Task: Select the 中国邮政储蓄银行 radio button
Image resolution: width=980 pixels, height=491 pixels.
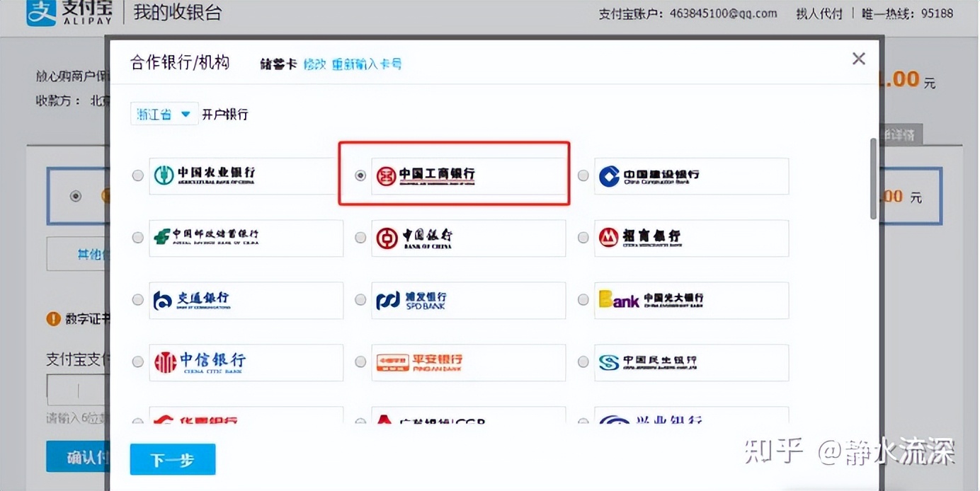Action: pyautogui.click(x=137, y=237)
